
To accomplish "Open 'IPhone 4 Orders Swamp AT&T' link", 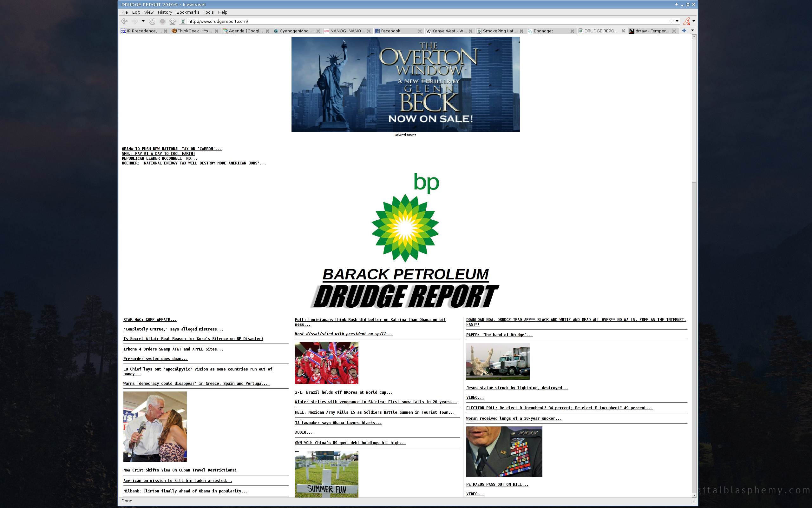I will click(173, 349).
